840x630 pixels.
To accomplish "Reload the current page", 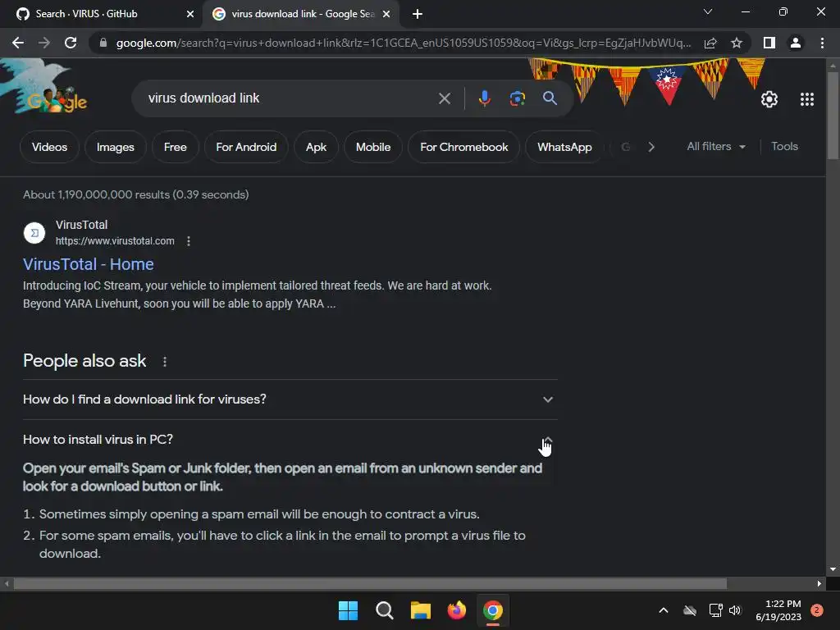I will pos(71,43).
